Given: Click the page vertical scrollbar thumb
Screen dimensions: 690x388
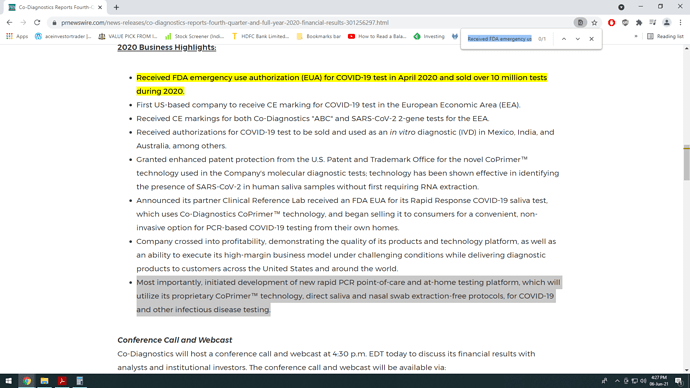Looking at the screenshot, I should (686, 163).
